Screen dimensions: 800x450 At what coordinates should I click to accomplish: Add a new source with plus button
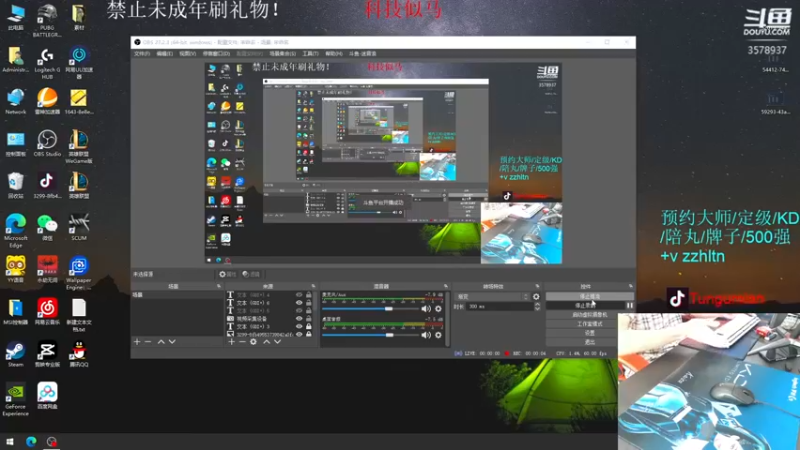231,342
